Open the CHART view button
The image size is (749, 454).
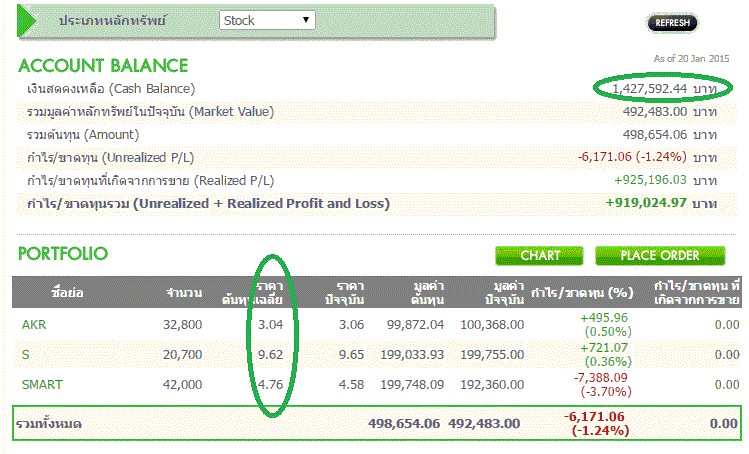(540, 256)
